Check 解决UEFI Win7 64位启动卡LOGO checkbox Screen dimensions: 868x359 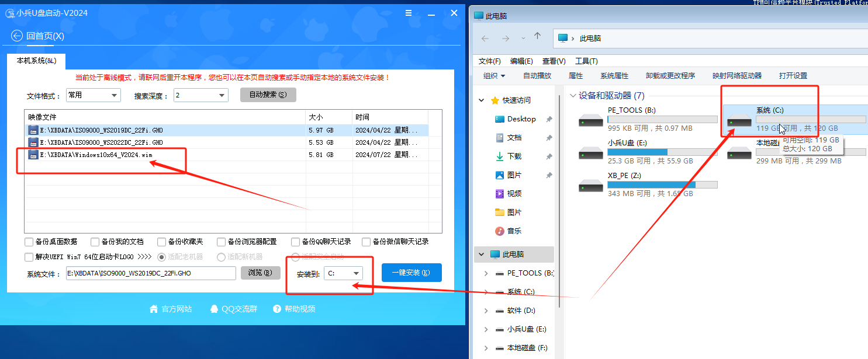click(x=29, y=257)
